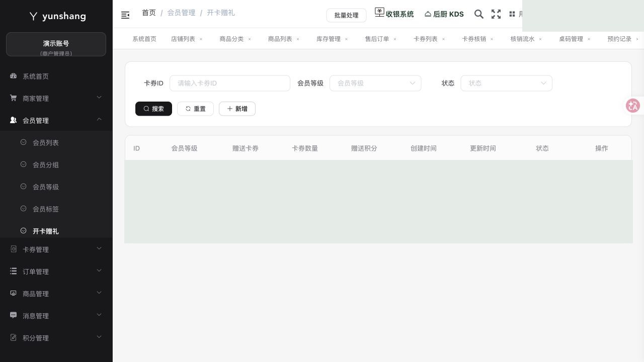
Task: Click the 搜索 search button
Action: pos(153,109)
